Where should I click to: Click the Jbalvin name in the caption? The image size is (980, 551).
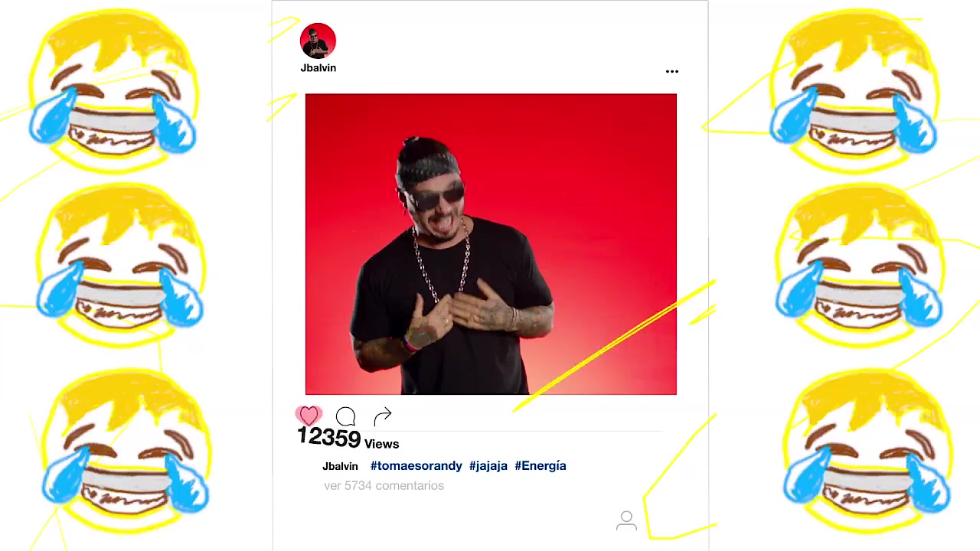[340, 466]
